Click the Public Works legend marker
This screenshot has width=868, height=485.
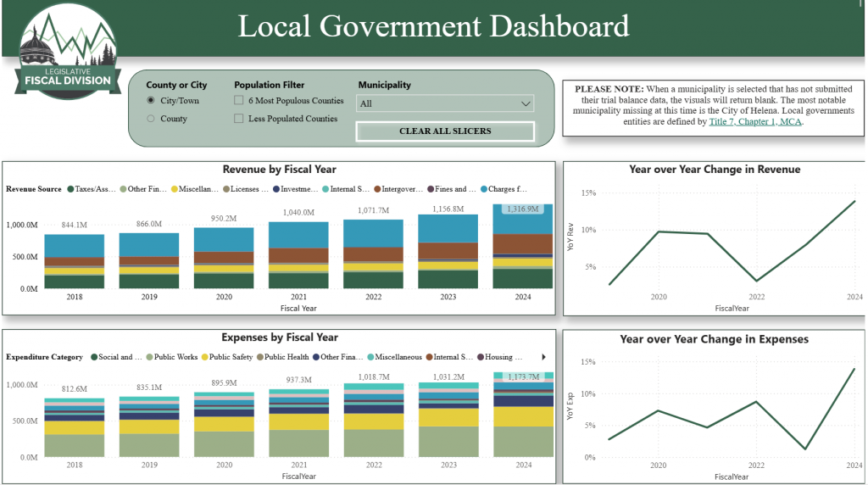click(149, 357)
